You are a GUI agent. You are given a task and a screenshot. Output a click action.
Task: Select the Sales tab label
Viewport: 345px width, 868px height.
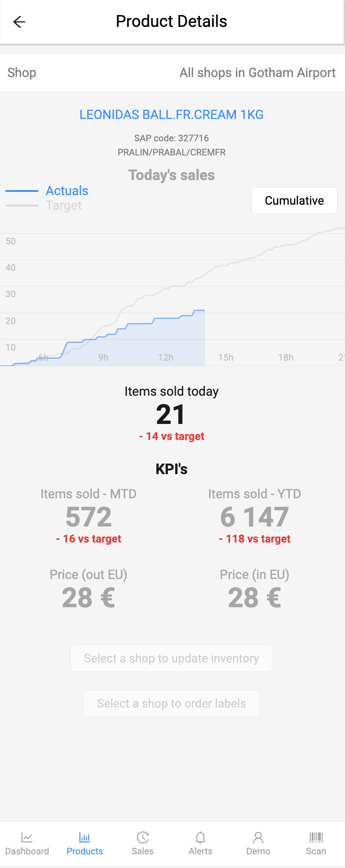[x=142, y=851]
